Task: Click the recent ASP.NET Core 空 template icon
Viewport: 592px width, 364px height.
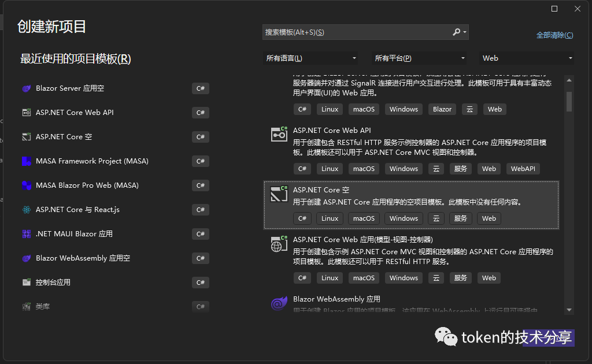Action: [x=27, y=137]
